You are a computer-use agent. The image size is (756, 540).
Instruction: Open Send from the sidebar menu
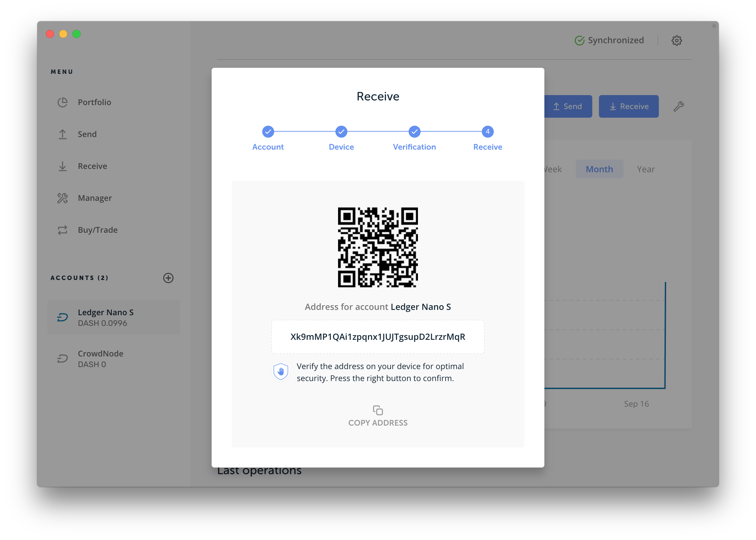tap(113, 134)
